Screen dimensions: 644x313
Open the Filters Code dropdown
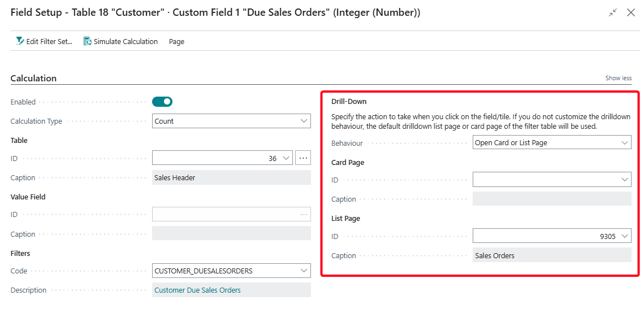(304, 271)
